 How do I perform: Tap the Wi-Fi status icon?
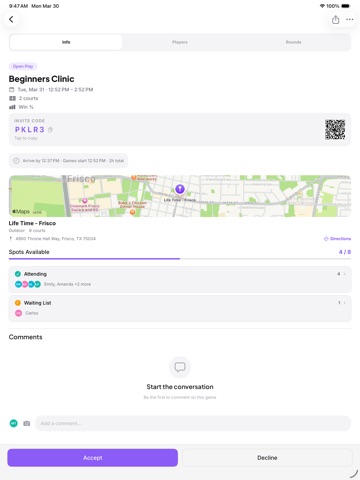point(322,6)
